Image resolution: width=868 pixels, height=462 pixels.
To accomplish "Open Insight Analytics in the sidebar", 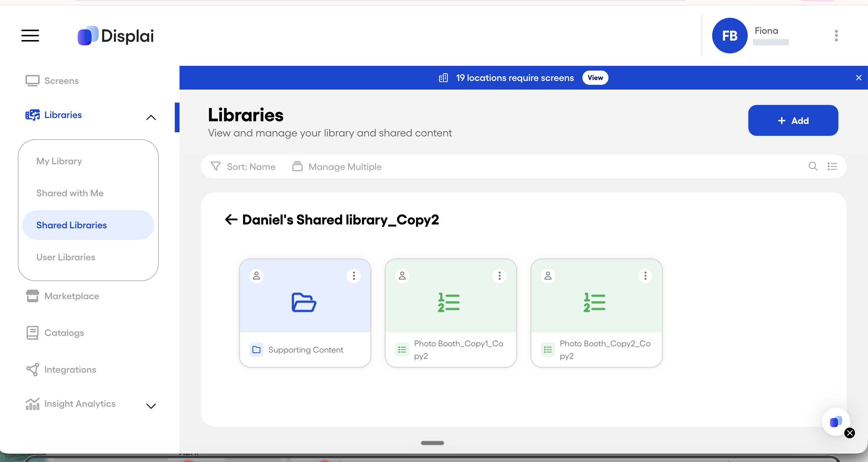I will [71, 404].
